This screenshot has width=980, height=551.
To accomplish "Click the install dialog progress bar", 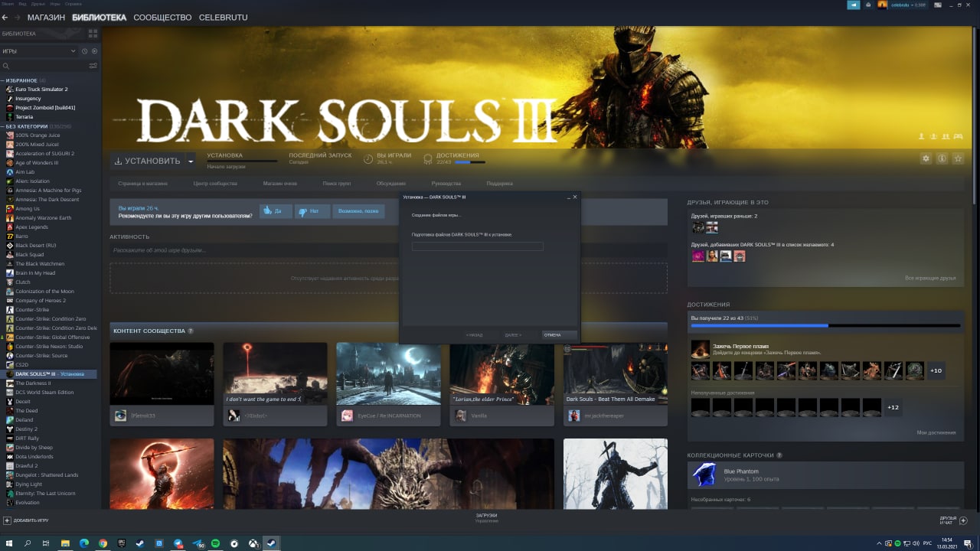I will pos(478,246).
